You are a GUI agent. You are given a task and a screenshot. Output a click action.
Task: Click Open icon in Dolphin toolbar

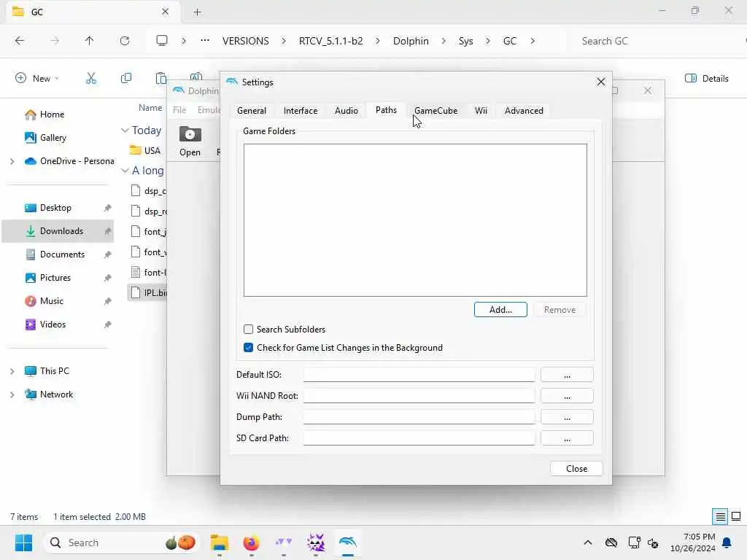(x=190, y=141)
